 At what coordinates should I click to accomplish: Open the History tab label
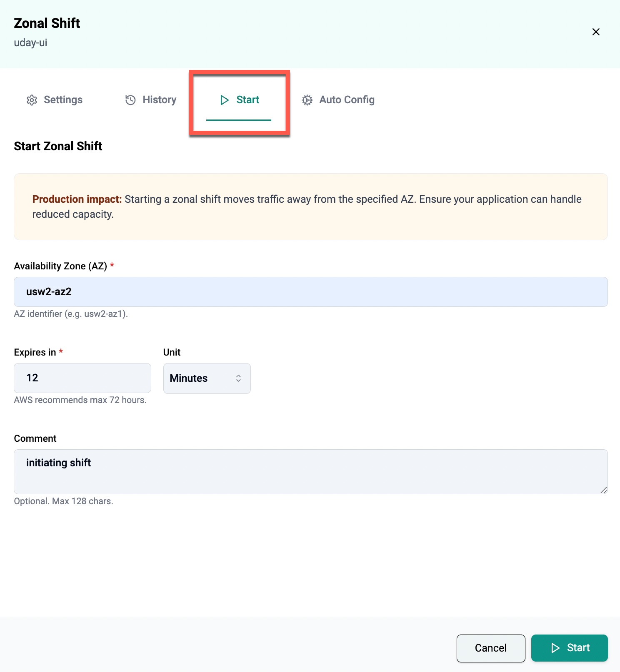tap(159, 100)
